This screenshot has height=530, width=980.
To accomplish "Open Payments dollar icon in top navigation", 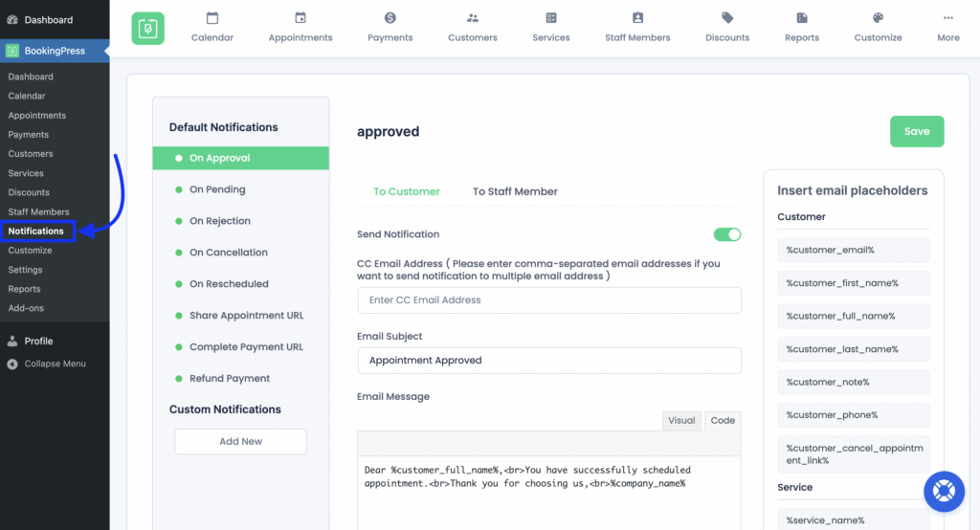I will point(390,18).
